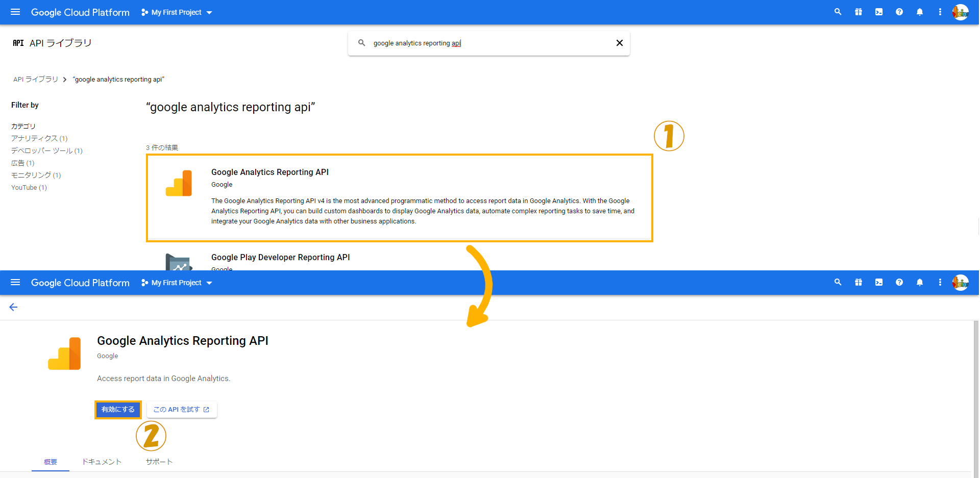The image size is (980, 478).
Task: Open the notifications bell
Action: coord(920,12)
